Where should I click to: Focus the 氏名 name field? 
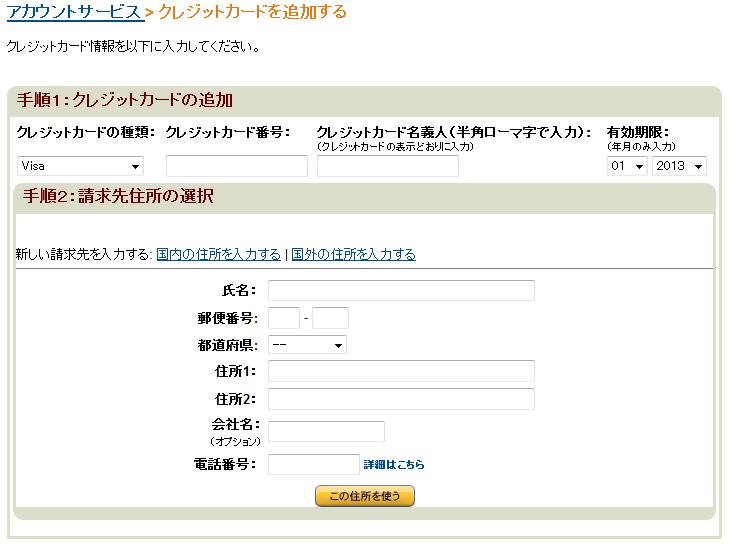click(x=401, y=290)
